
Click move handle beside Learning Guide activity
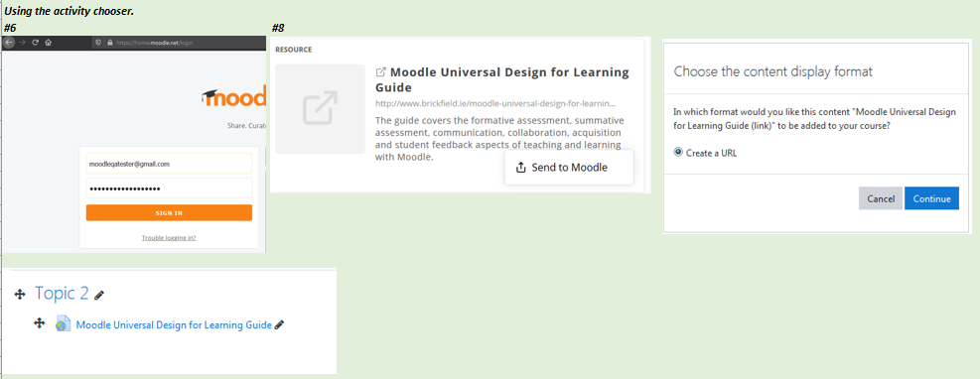pos(39,322)
